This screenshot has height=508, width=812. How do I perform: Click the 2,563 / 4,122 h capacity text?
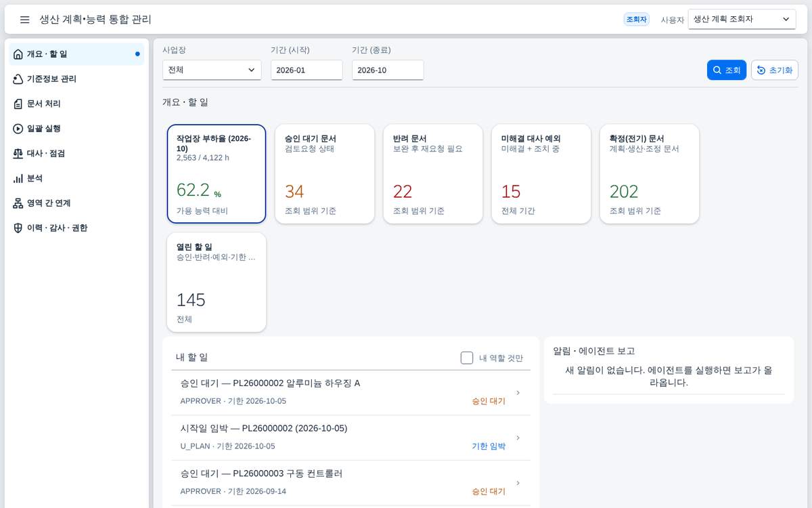click(x=204, y=158)
